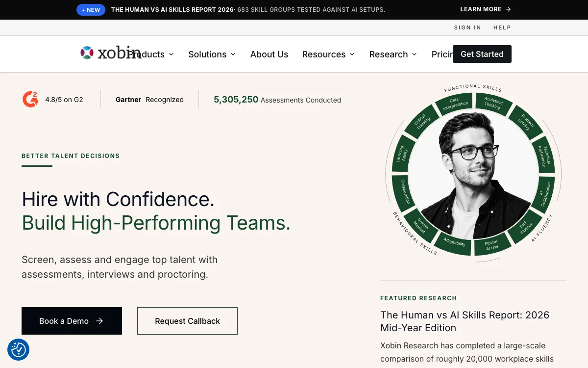Click the G2 logo badge
The image size is (588, 368).
point(30,99)
